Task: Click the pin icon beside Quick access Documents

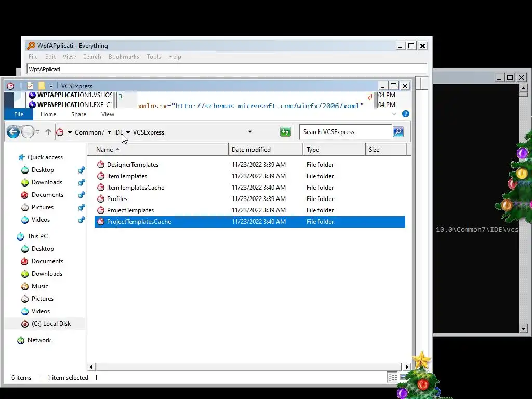Action: click(82, 195)
